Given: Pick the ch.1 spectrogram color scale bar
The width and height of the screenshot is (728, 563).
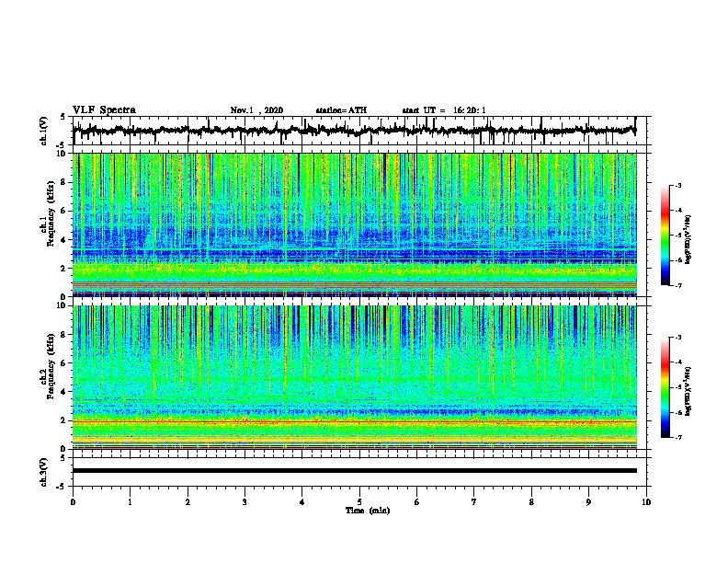Looking at the screenshot, I should 665,236.
